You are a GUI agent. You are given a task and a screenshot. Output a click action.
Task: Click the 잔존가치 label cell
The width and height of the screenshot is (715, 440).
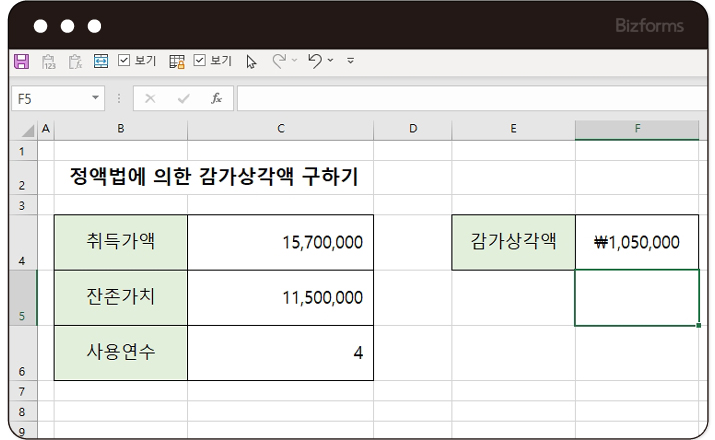coord(121,298)
